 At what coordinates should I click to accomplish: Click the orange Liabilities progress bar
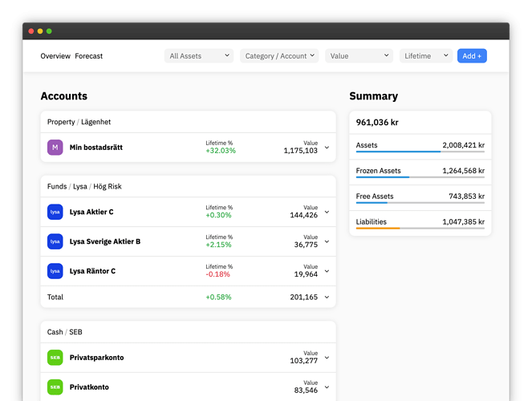[378, 229]
